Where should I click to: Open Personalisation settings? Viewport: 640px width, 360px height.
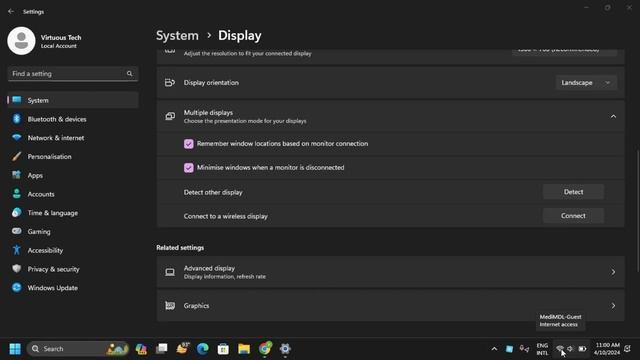coord(73,156)
